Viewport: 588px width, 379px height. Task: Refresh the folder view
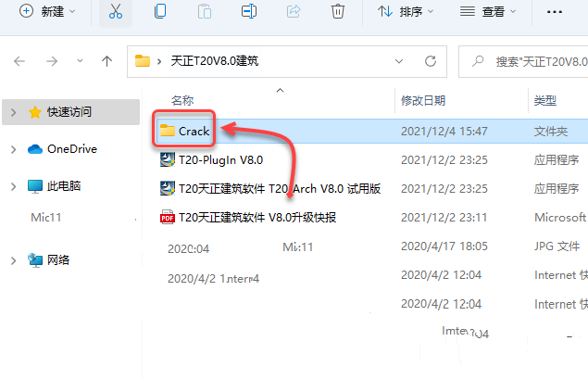pyautogui.click(x=431, y=61)
